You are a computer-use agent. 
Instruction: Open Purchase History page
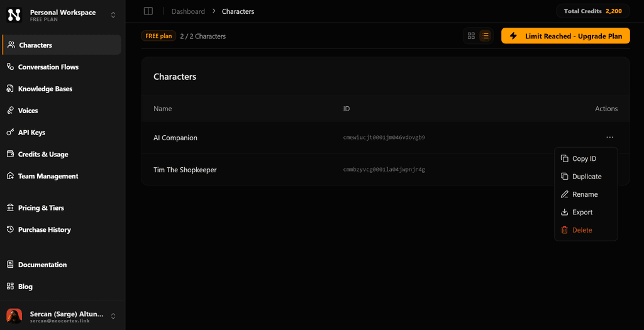(44, 230)
